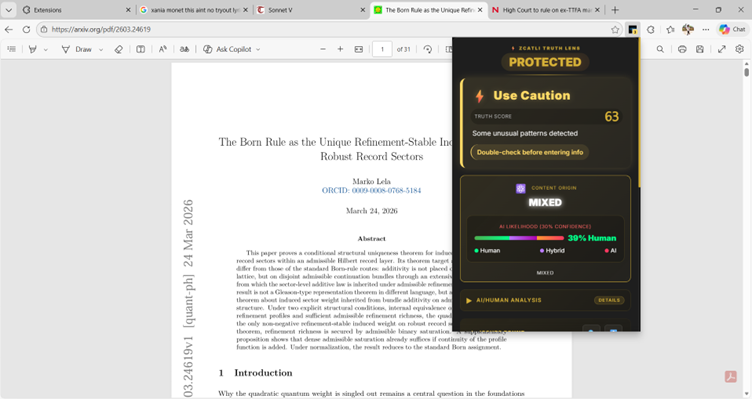Screen dimensions: 752x399
Task: Open DETAILS for AI/Human analysis
Action: (609, 300)
